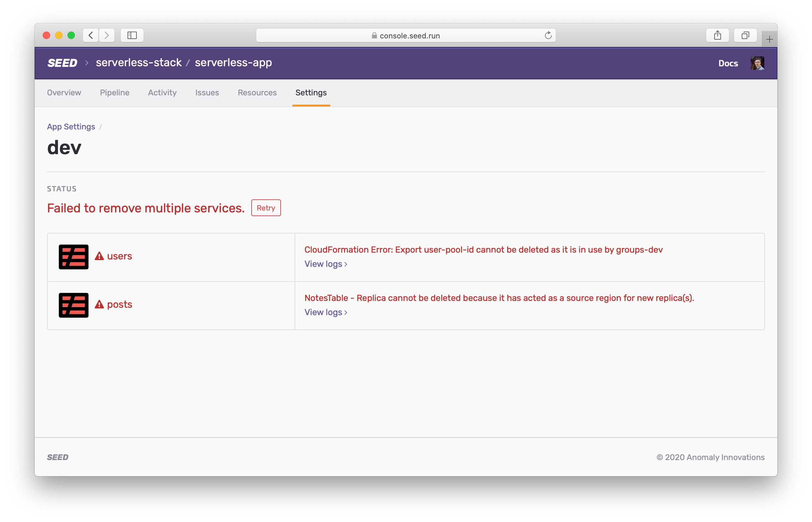Go back with browser back arrow
This screenshot has height=522, width=812.
91,35
